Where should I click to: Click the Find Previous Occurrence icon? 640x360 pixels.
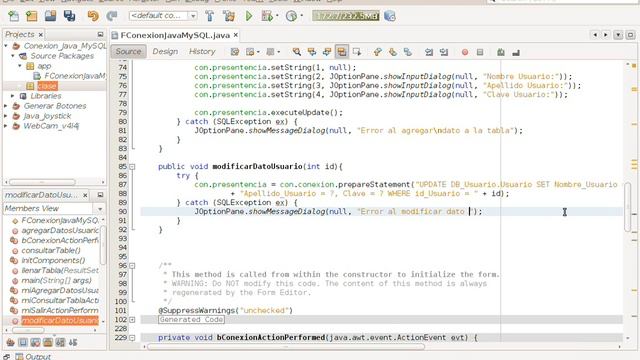312,52
